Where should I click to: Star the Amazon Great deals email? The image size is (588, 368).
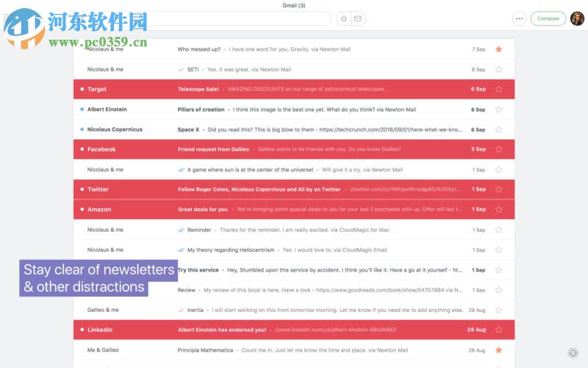coord(499,210)
